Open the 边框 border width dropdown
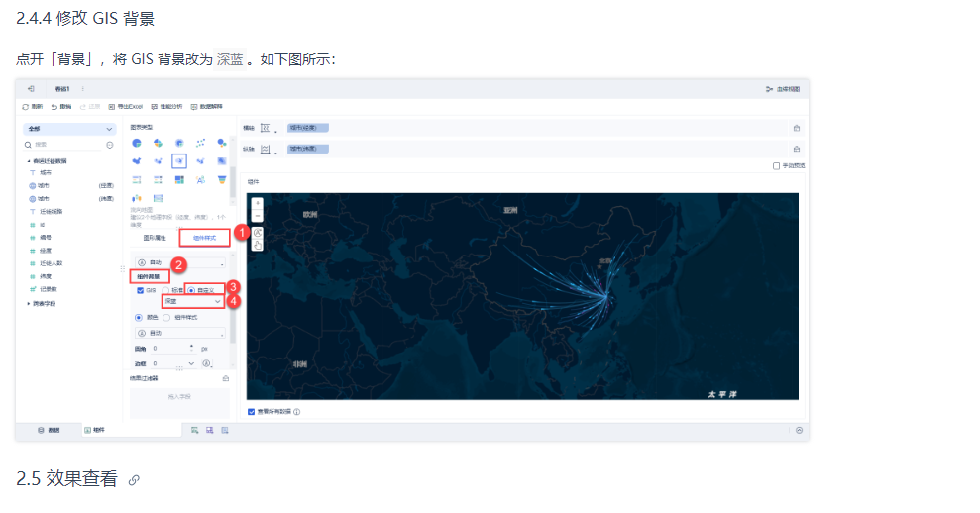 [173, 363]
